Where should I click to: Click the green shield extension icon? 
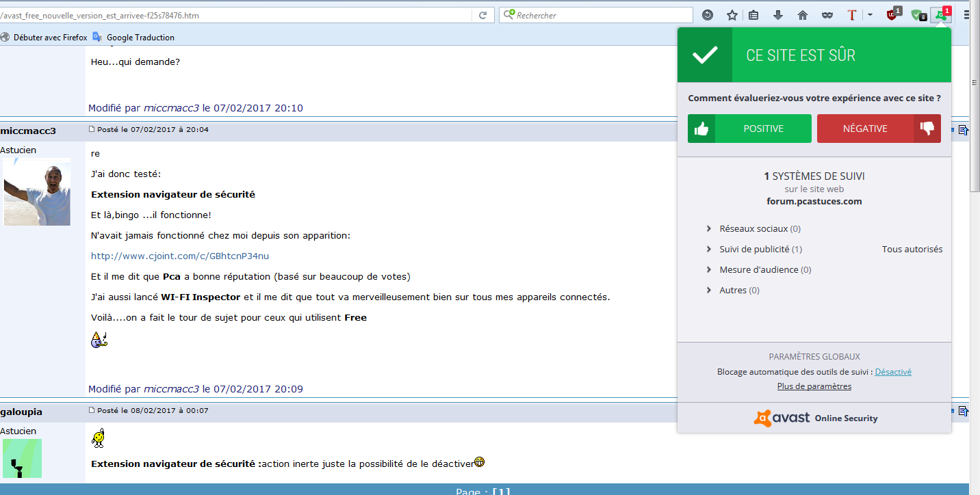918,14
